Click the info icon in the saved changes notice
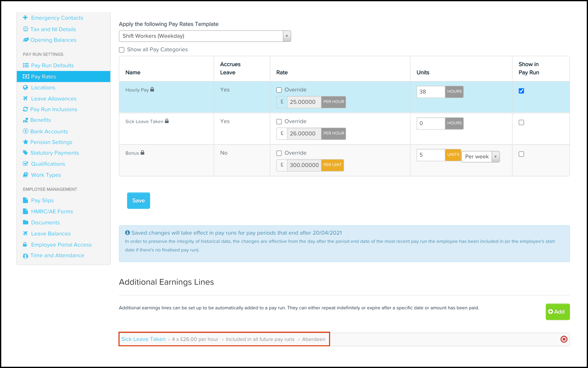 (x=127, y=233)
